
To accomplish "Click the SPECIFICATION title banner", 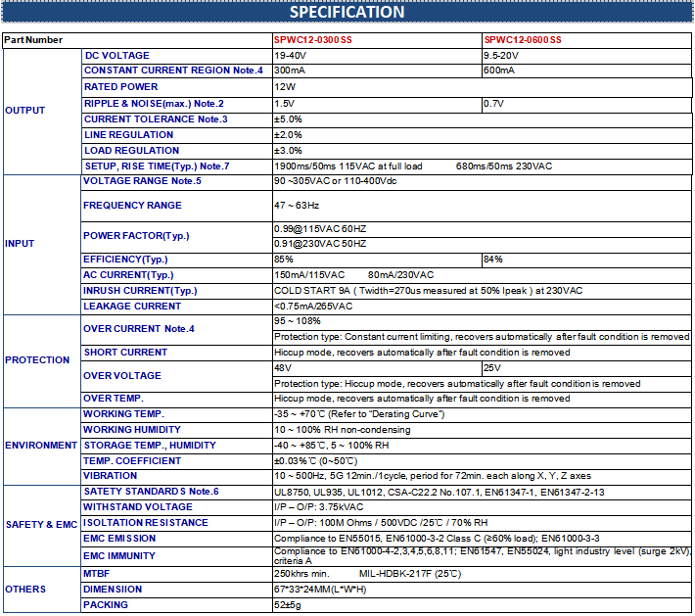I will click(x=347, y=13).
